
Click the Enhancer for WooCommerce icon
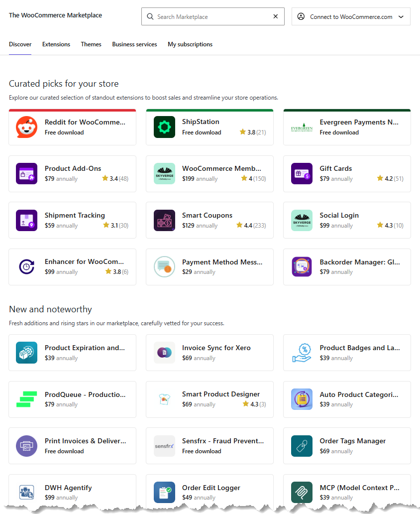tap(26, 267)
